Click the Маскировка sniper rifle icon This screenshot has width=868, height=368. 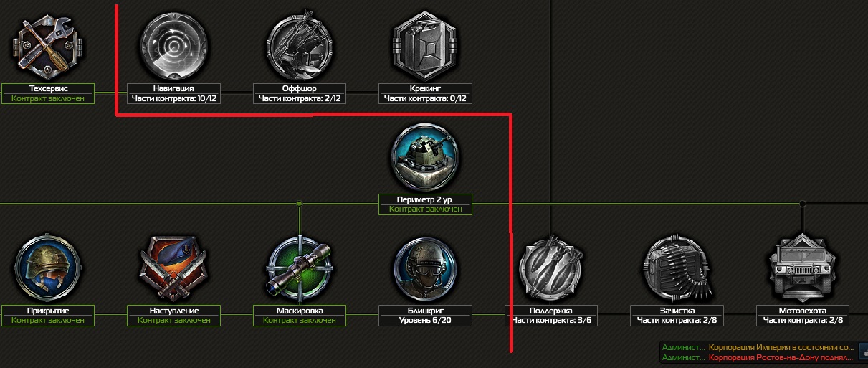pos(300,268)
